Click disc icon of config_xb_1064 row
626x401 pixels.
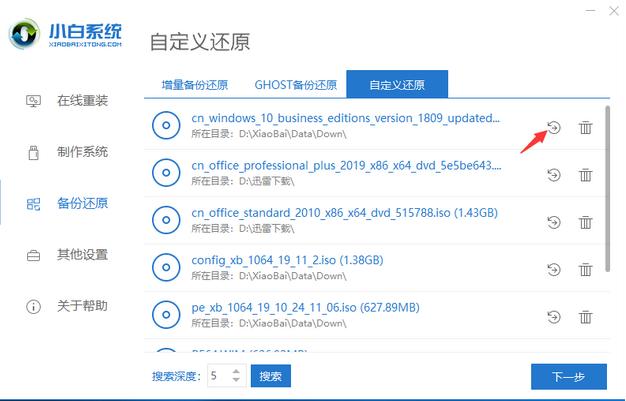click(166, 267)
